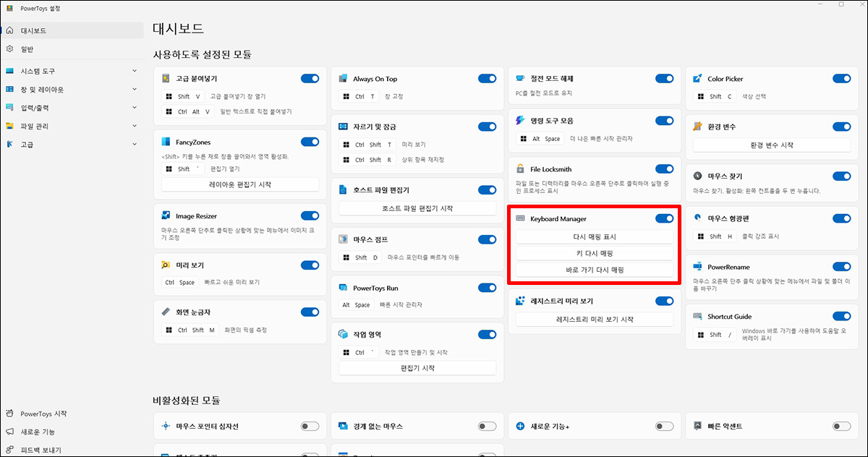Click the Screen Ruler (화면 눈금자) icon
This screenshot has width=868, height=457.
pyautogui.click(x=166, y=312)
